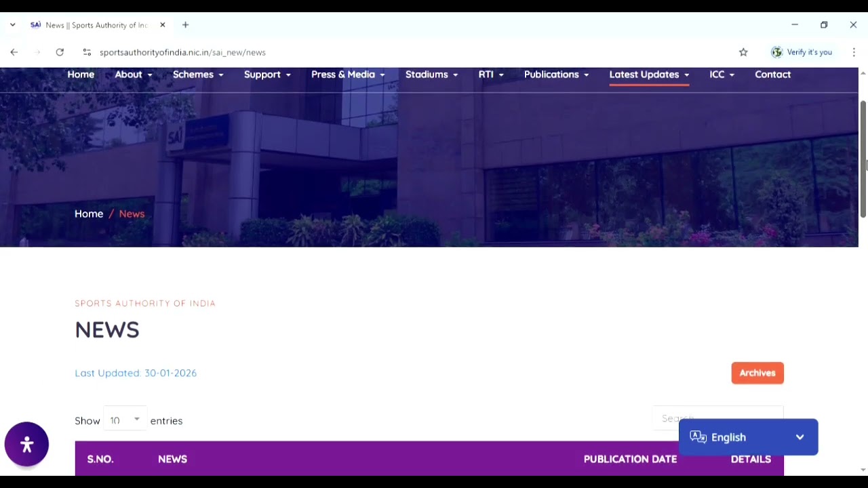Click Last Updated: 30-01-2026 text

[x=136, y=373]
